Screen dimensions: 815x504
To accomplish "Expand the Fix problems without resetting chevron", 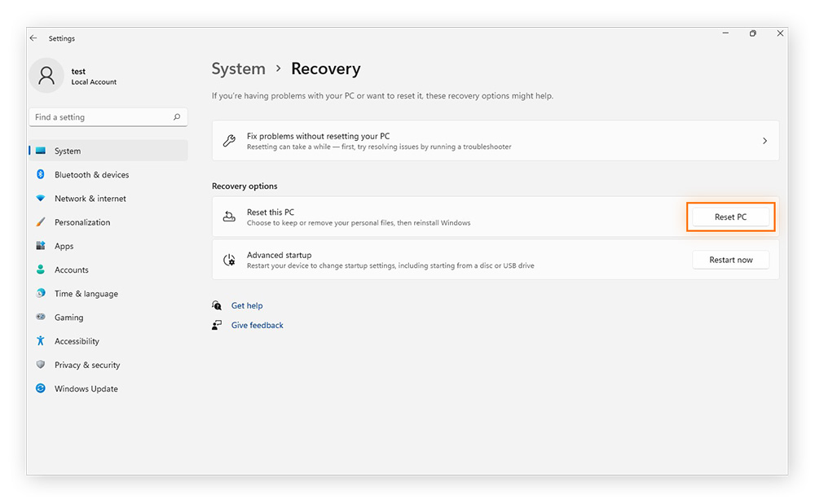I will [764, 141].
